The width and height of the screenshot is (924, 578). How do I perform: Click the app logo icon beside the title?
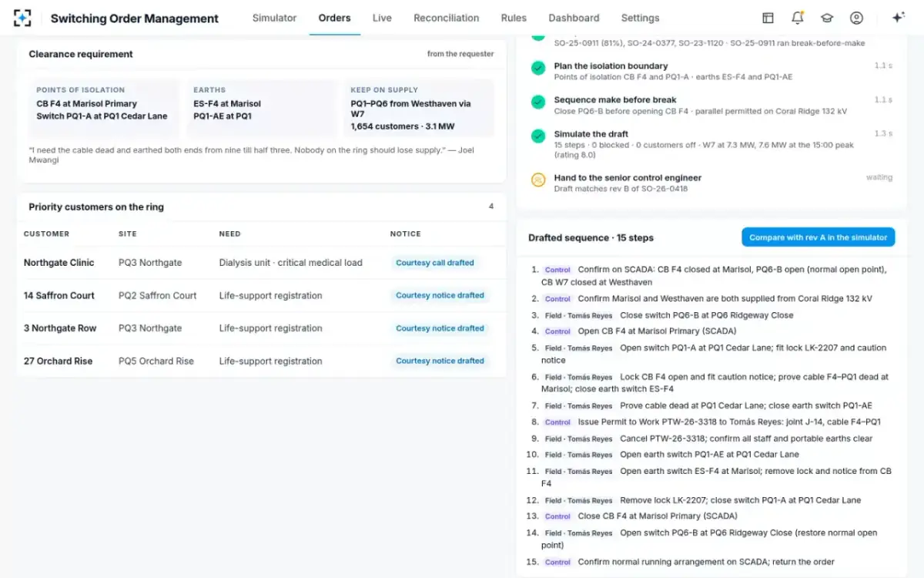click(x=22, y=18)
